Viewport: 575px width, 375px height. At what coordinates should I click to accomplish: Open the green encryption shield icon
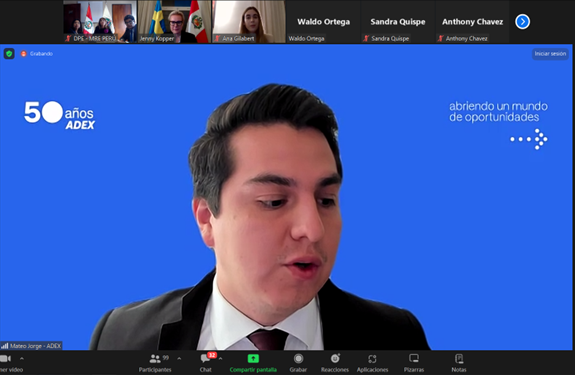point(9,54)
